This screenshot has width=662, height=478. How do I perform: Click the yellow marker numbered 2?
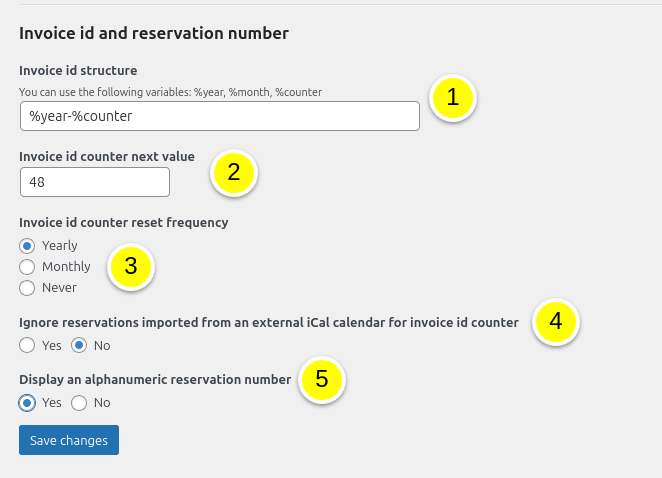click(234, 172)
